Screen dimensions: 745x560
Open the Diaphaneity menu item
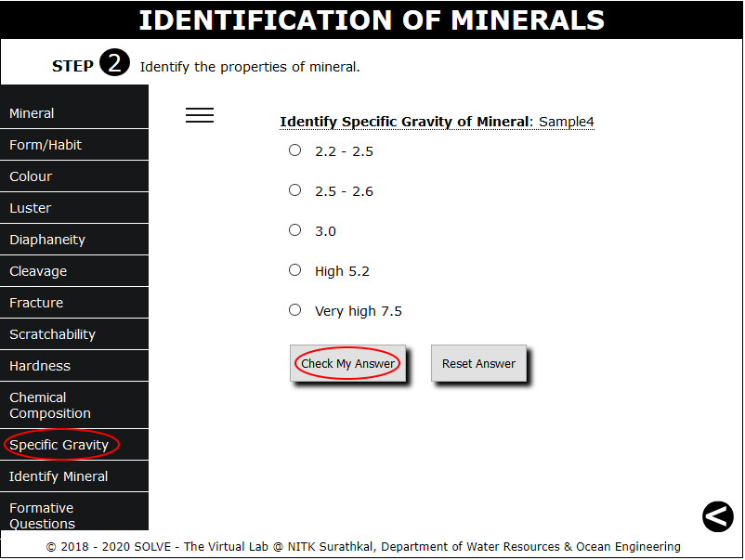coord(74,240)
